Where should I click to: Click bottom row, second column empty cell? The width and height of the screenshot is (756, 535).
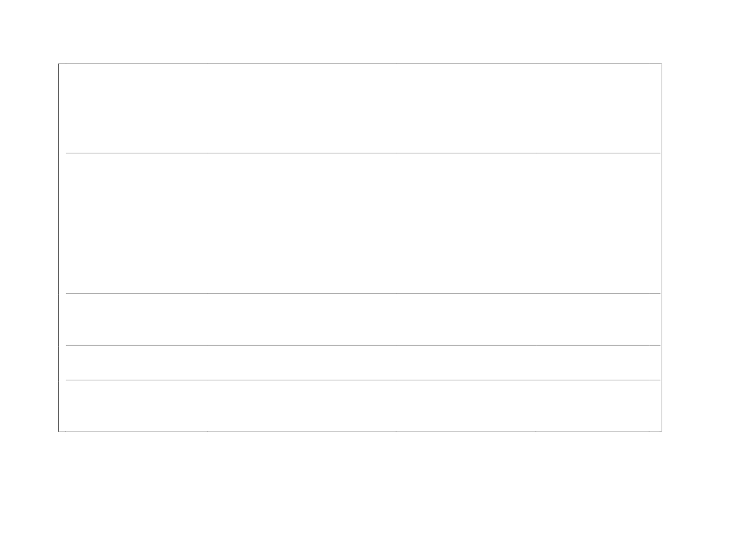[x=301, y=405]
